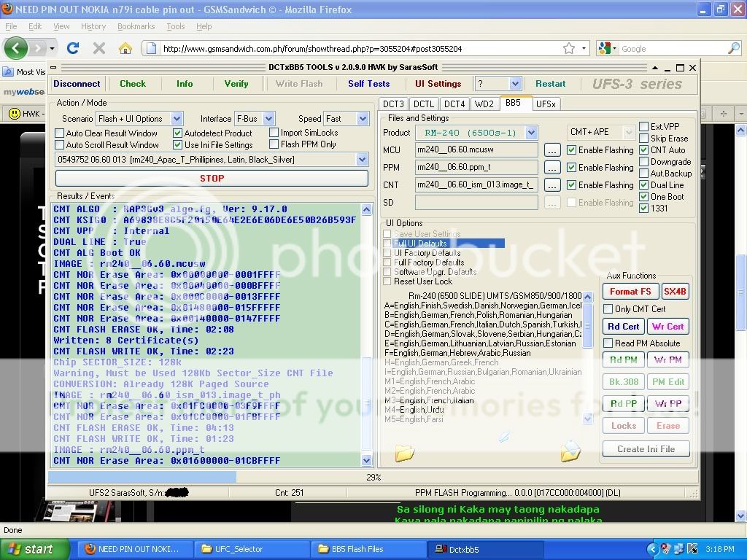747x560 pixels.
Task: Uncheck the Dual Line option
Action: click(643, 184)
